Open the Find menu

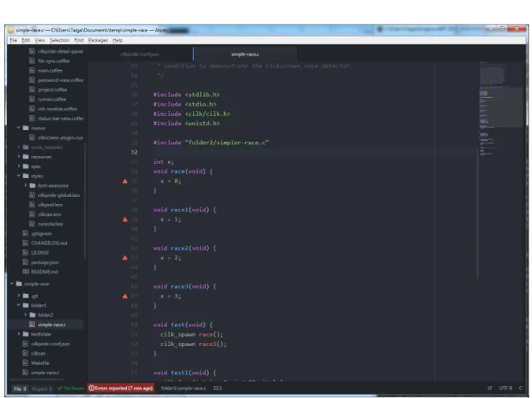point(79,40)
